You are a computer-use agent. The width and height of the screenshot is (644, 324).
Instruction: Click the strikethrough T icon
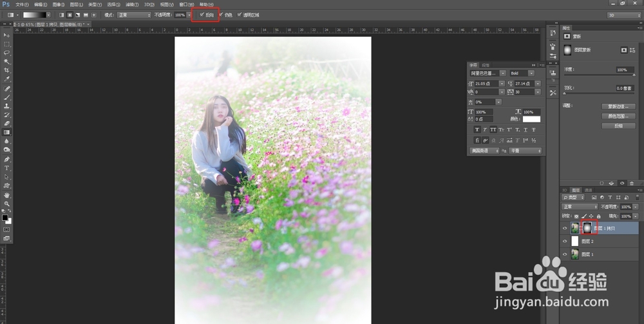click(533, 129)
